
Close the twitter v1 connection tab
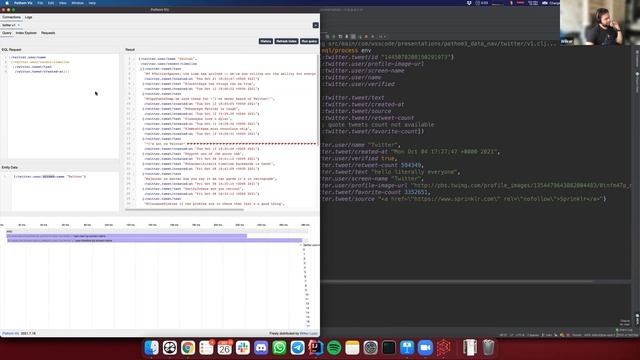click(18, 25)
